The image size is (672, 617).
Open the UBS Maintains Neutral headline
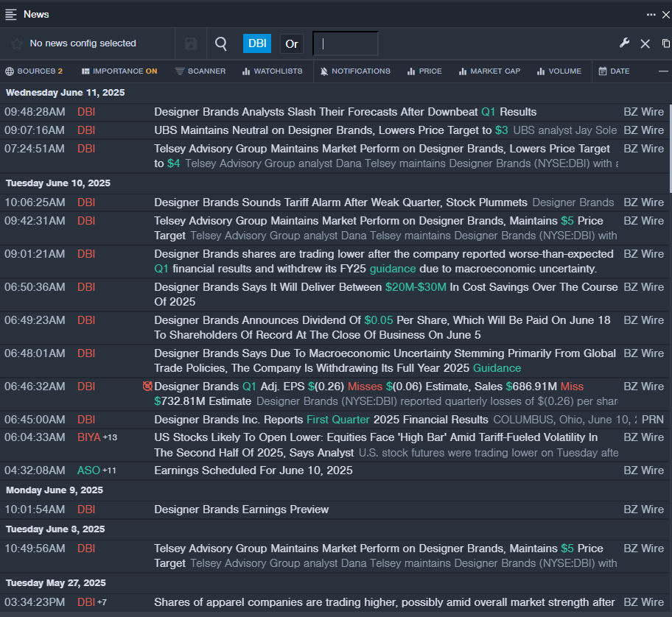click(331, 130)
